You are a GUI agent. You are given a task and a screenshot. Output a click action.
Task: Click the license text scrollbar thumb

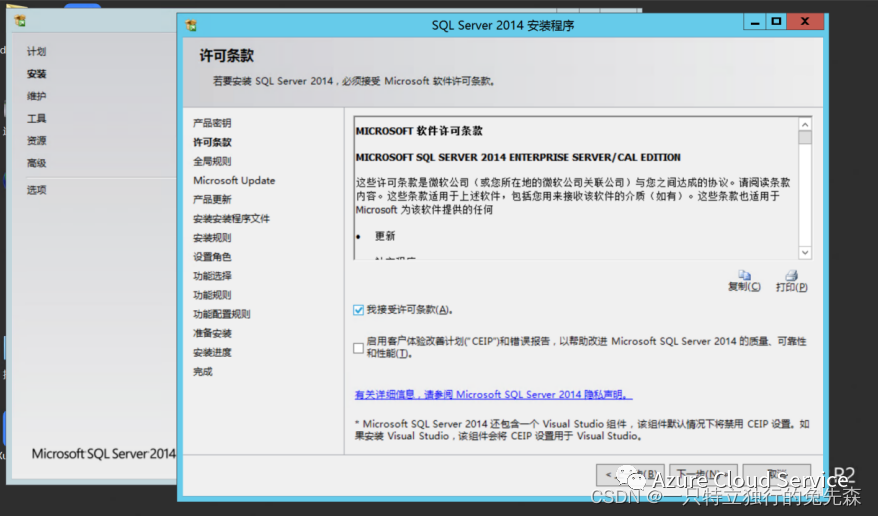pyautogui.click(x=805, y=137)
